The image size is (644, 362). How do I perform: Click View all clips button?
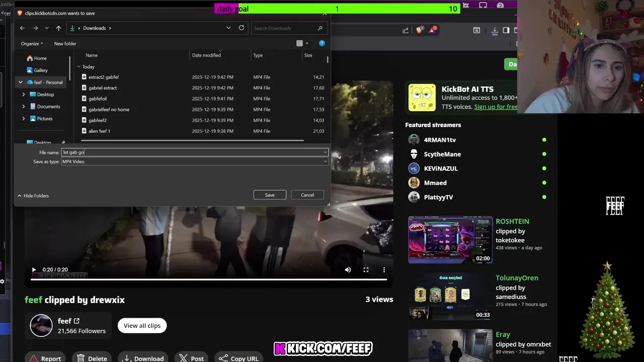(142, 326)
